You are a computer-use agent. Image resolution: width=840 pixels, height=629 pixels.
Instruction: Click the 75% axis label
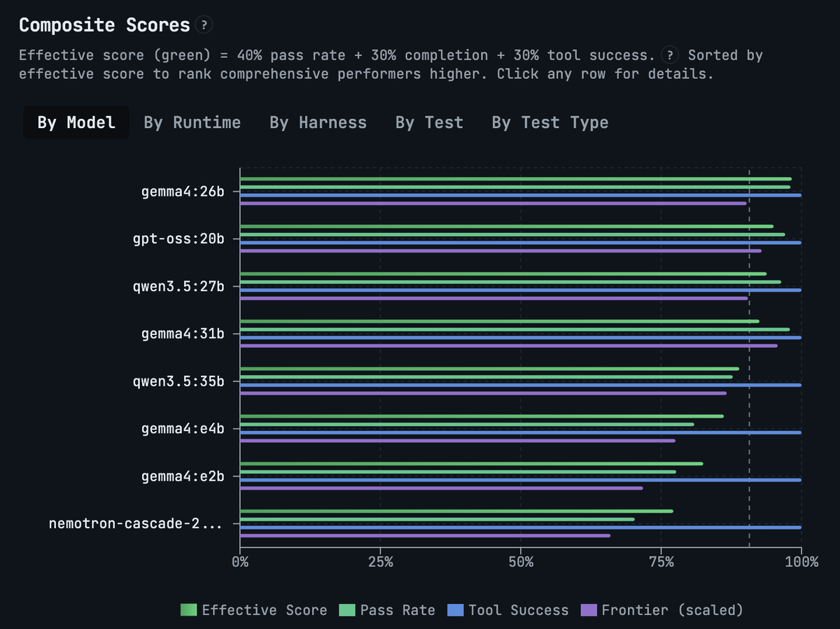click(x=661, y=562)
